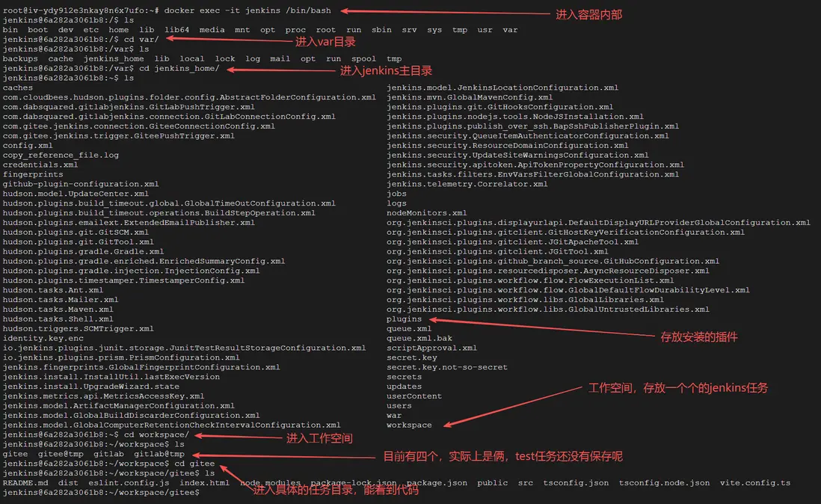
Task: Select 'lib64' in the root directory listing
Action: pyautogui.click(x=177, y=30)
